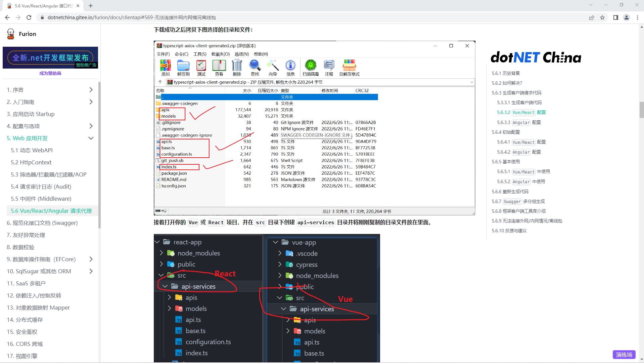Open the 演练场 playground button
This screenshot has height=363, width=644.
(624, 355)
